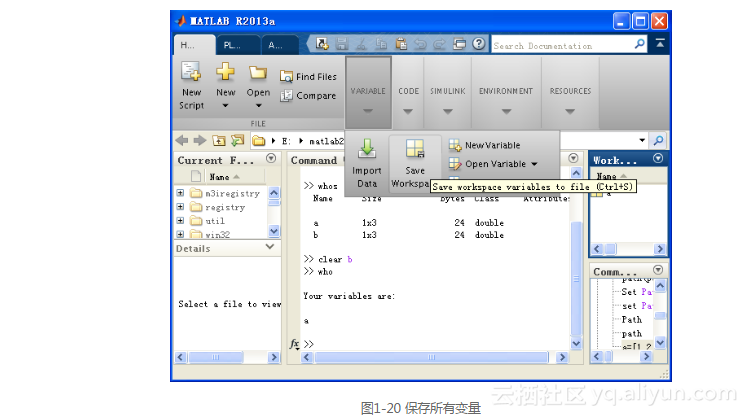Expand the win32 folder
748x417 pixels.
coord(180,234)
